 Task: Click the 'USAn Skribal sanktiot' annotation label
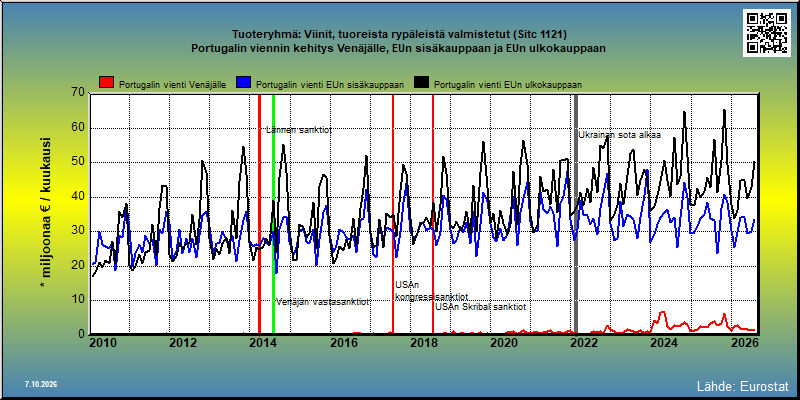tap(480, 307)
